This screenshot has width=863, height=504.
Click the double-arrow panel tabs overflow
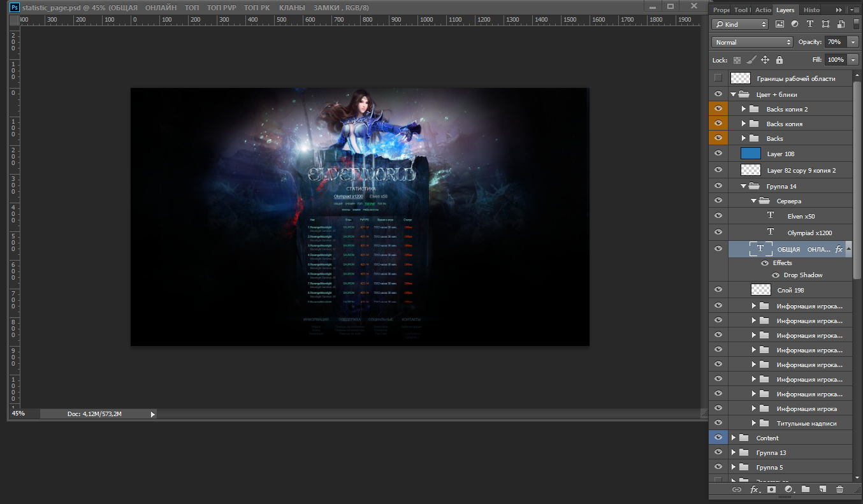pyautogui.click(x=839, y=10)
